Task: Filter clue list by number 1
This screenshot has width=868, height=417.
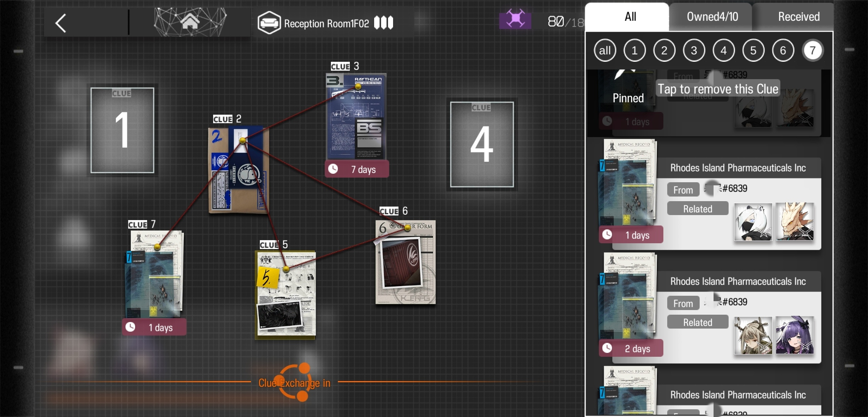Action: [634, 51]
